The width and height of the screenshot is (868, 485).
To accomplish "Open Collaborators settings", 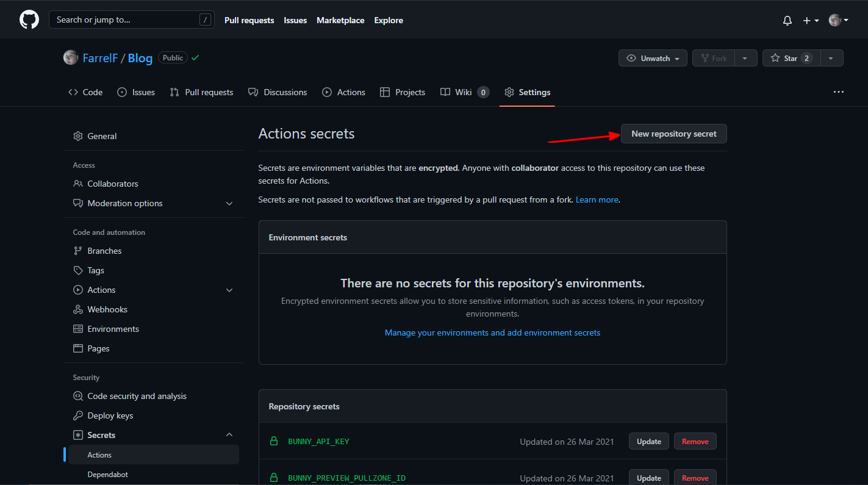I will (x=154, y=184).
